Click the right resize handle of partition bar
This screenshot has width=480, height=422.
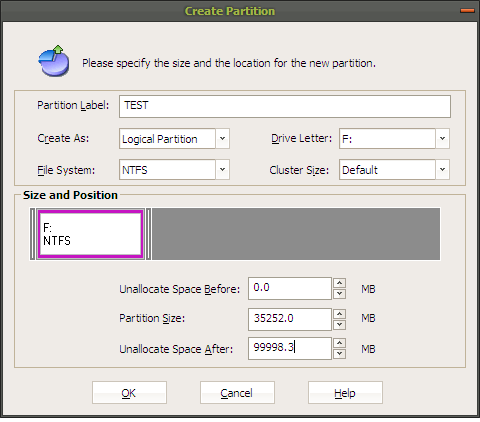(x=149, y=234)
